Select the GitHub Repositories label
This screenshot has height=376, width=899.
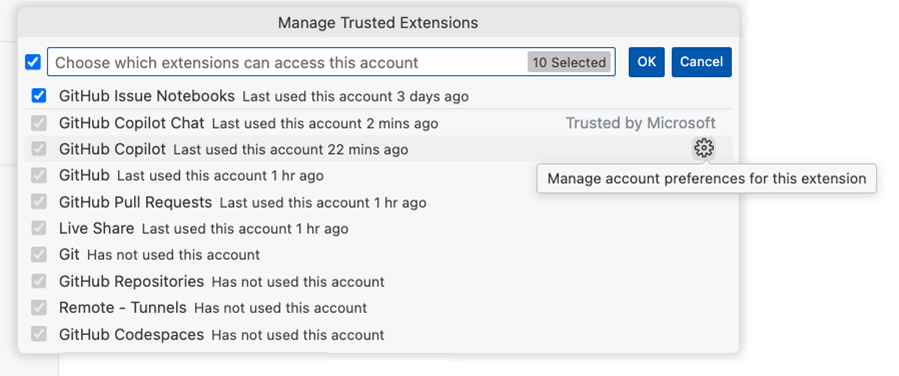[131, 281]
